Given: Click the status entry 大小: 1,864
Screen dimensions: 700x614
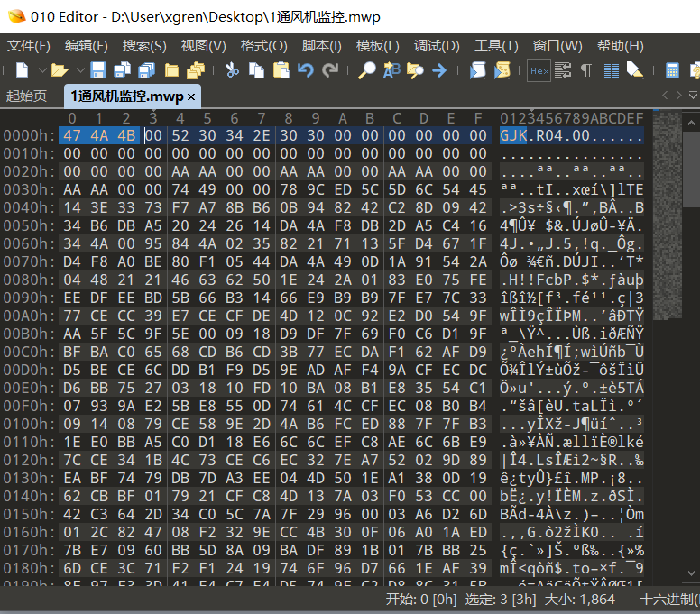Looking at the screenshot, I should click(579, 599).
